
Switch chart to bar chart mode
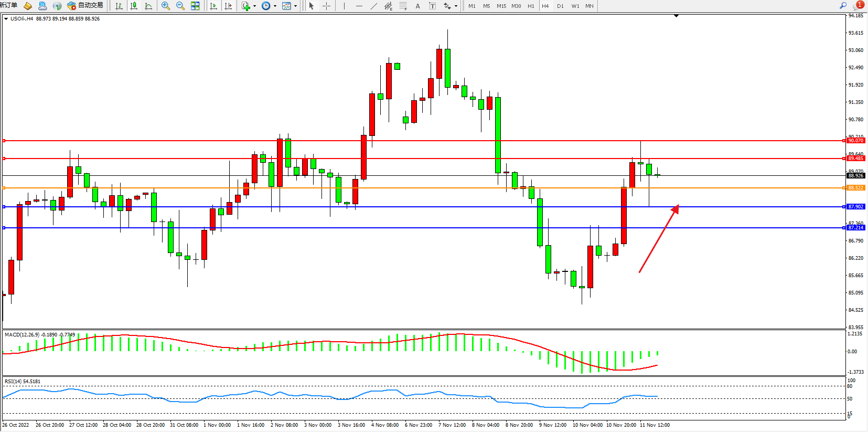point(119,6)
